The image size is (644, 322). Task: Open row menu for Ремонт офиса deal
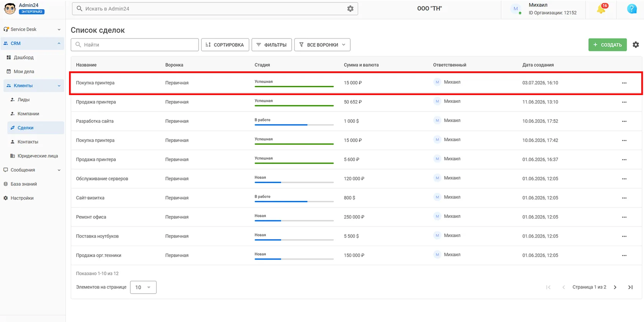pos(624,217)
